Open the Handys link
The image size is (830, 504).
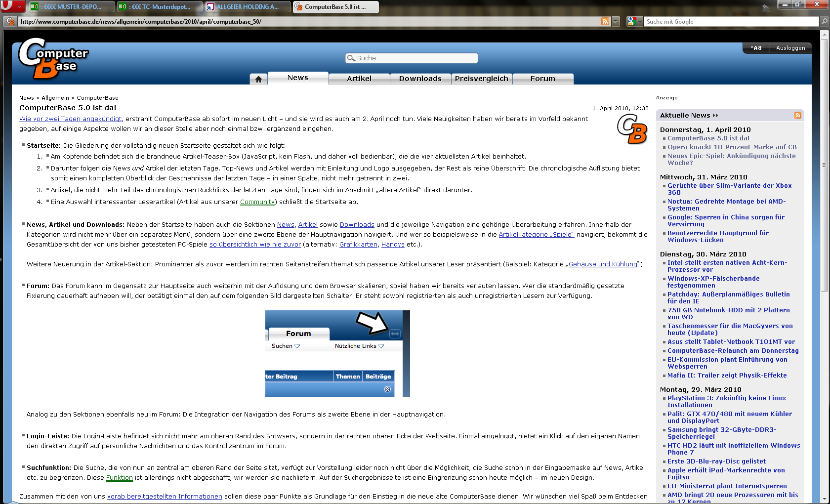pos(393,245)
